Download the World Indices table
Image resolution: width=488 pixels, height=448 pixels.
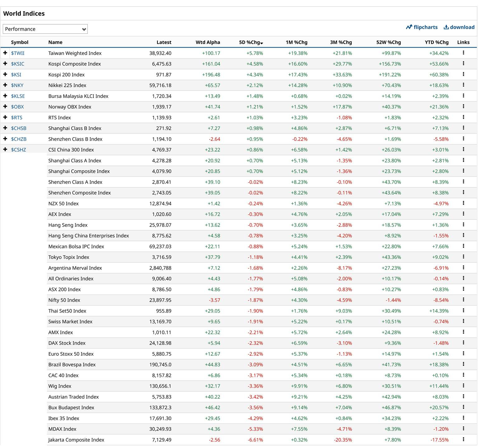tap(459, 27)
